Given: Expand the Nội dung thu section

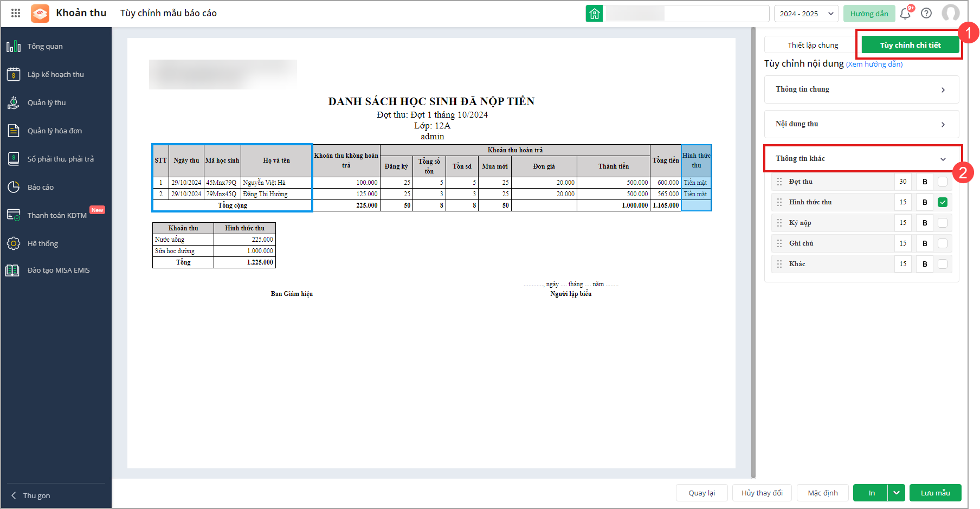Looking at the screenshot, I should pyautogui.click(x=861, y=124).
